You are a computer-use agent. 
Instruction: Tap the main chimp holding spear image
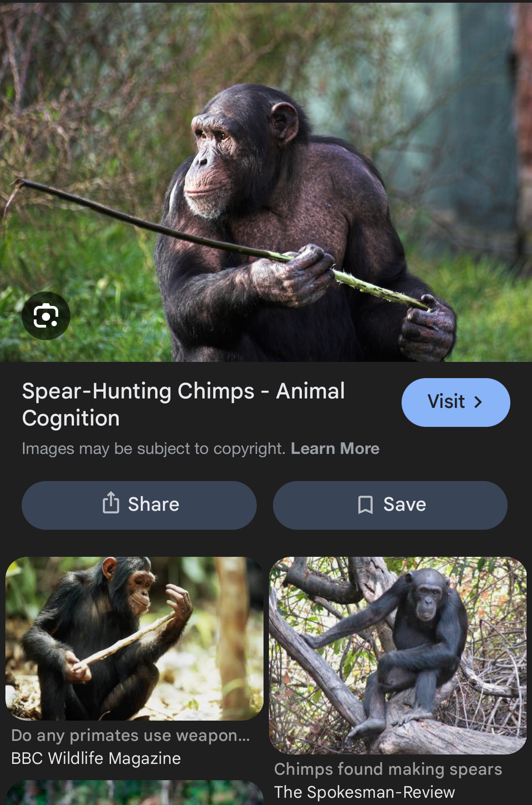pos(266,182)
